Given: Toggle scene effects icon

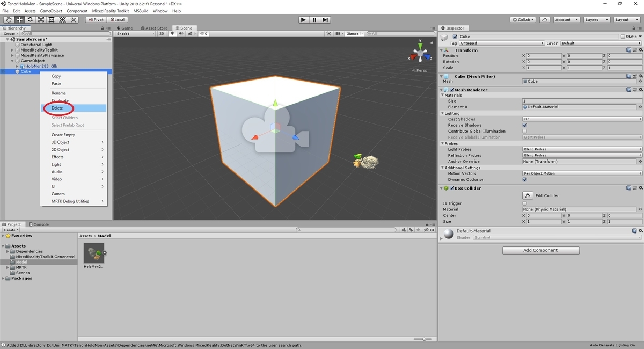Looking at the screenshot, I should (189, 34).
